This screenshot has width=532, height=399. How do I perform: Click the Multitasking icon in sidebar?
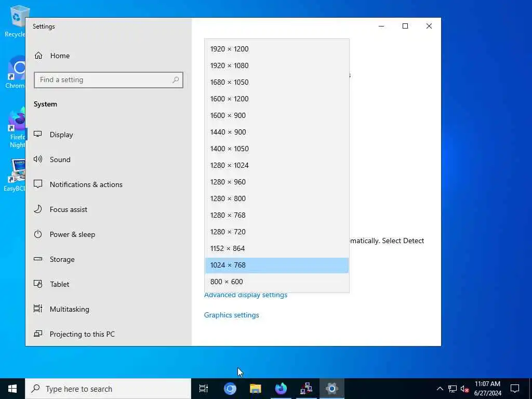(x=37, y=309)
